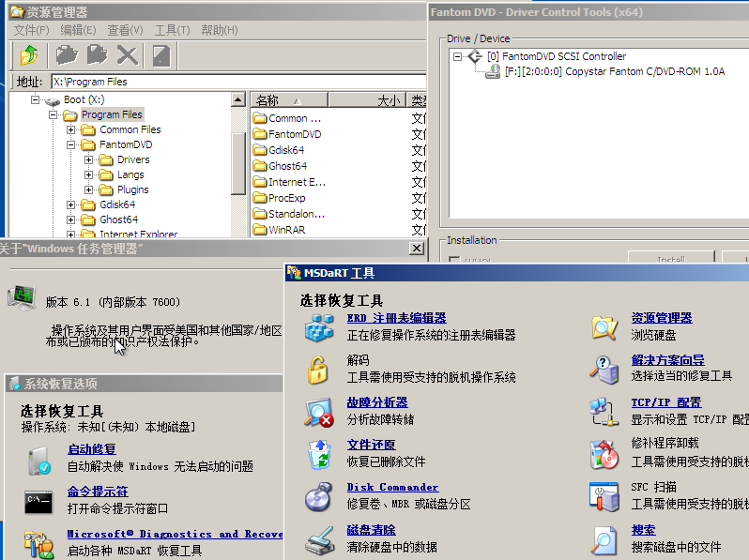Image resolution: width=749 pixels, height=560 pixels.
Task: Expand the Drivers folder node
Action: [x=88, y=159]
